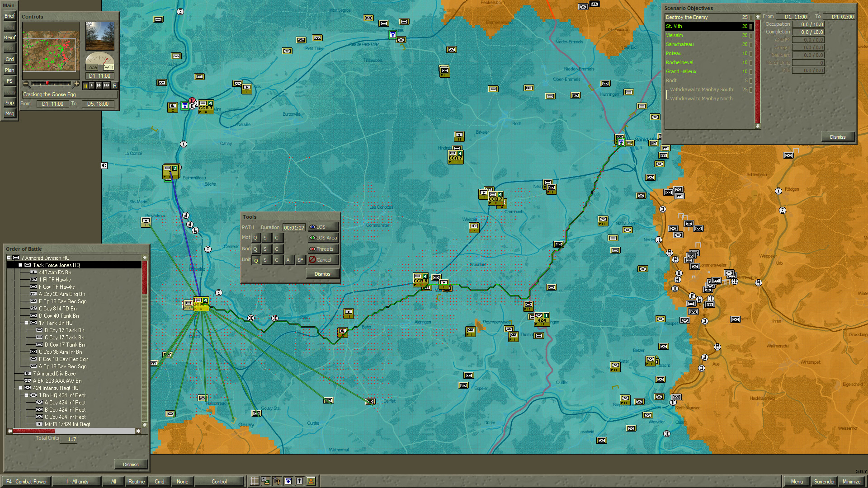Open the Msg panel from the Main sidebar
The image size is (868, 488).
click(9, 113)
